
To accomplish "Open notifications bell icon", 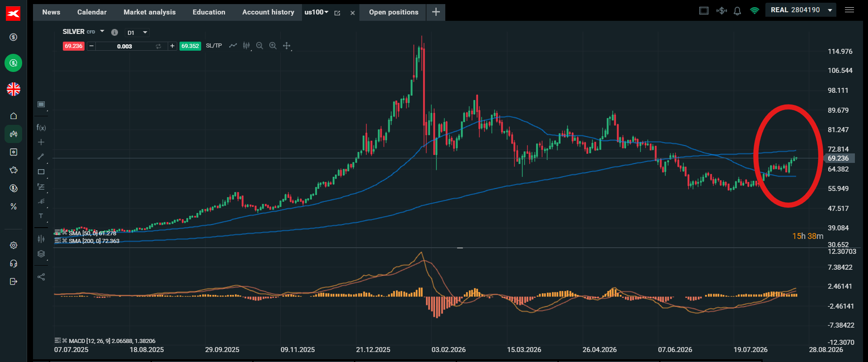I will tap(737, 10).
